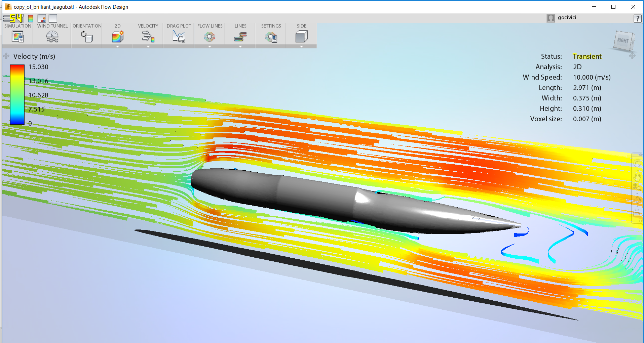Open the Flow Lines dropdown options
644x343 pixels.
click(209, 46)
